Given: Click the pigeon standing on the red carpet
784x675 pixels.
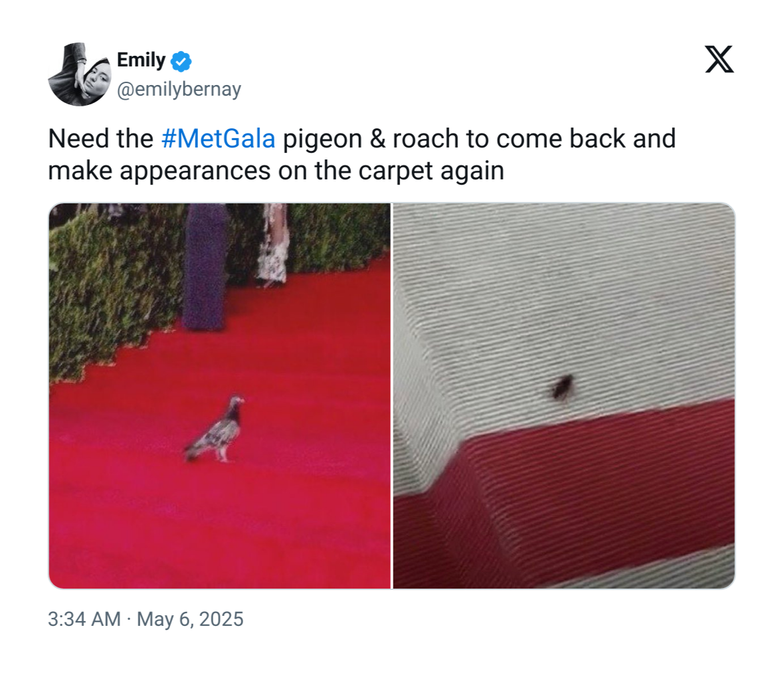Looking at the screenshot, I should [215, 429].
